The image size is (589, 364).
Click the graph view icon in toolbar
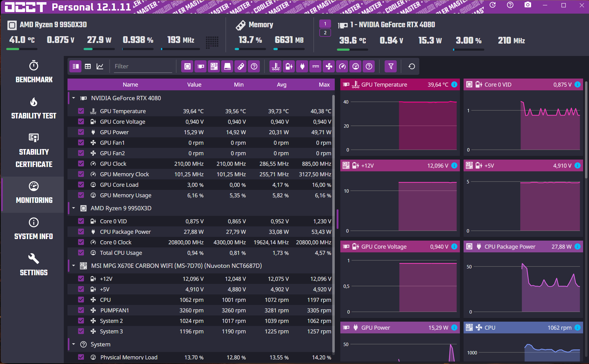(100, 66)
